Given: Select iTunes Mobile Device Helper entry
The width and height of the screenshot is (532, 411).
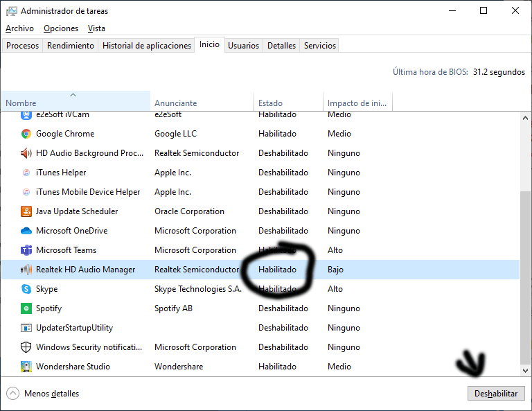Looking at the screenshot, I should pyautogui.click(x=88, y=192).
